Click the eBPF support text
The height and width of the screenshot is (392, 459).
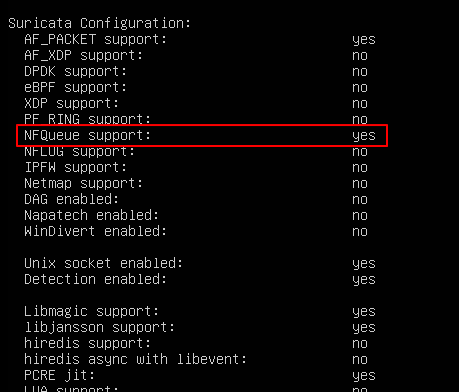(75, 88)
